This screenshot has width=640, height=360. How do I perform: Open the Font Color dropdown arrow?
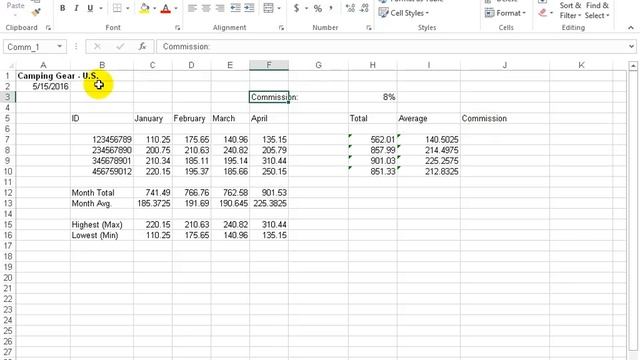(176, 8)
